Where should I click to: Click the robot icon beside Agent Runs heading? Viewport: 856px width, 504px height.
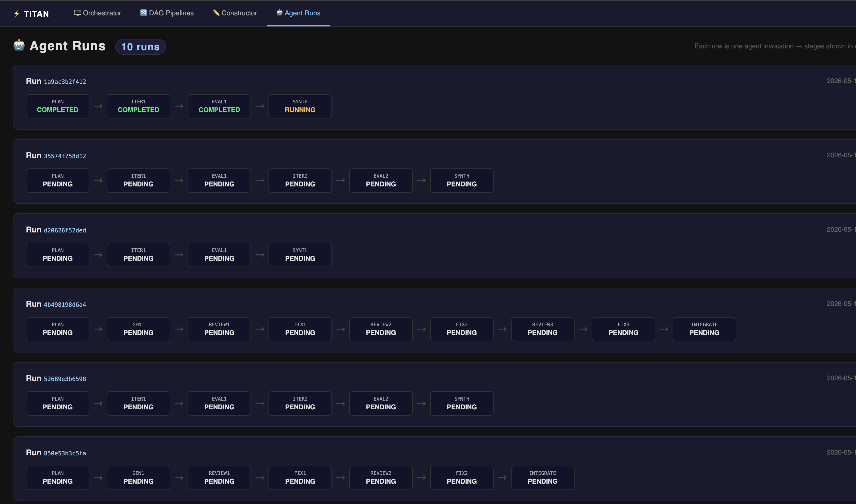pyautogui.click(x=19, y=45)
